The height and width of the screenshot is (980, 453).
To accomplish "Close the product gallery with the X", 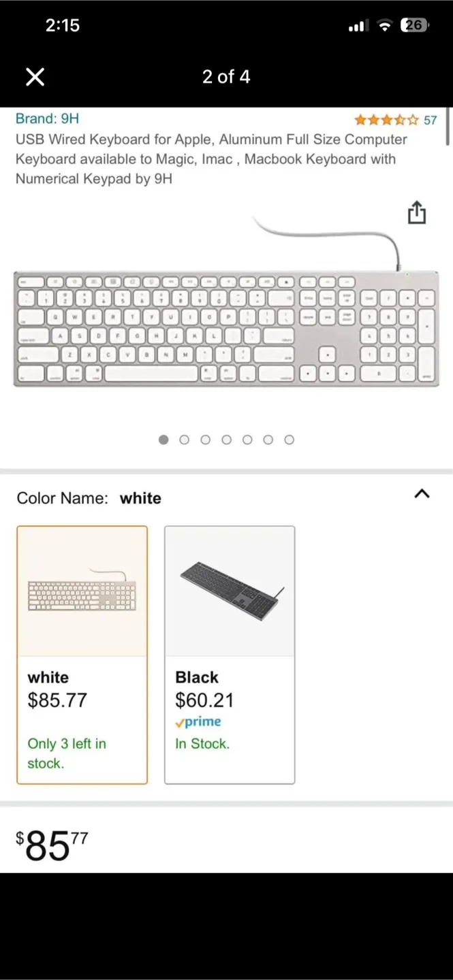I will point(35,77).
